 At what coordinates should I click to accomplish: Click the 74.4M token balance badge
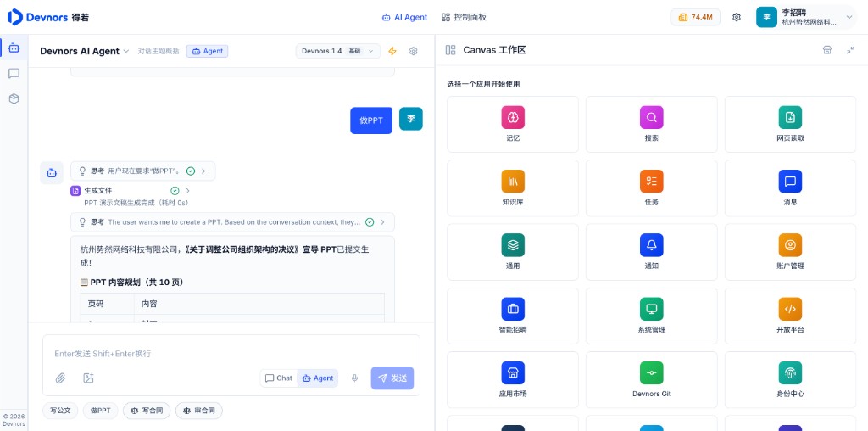pyautogui.click(x=695, y=17)
